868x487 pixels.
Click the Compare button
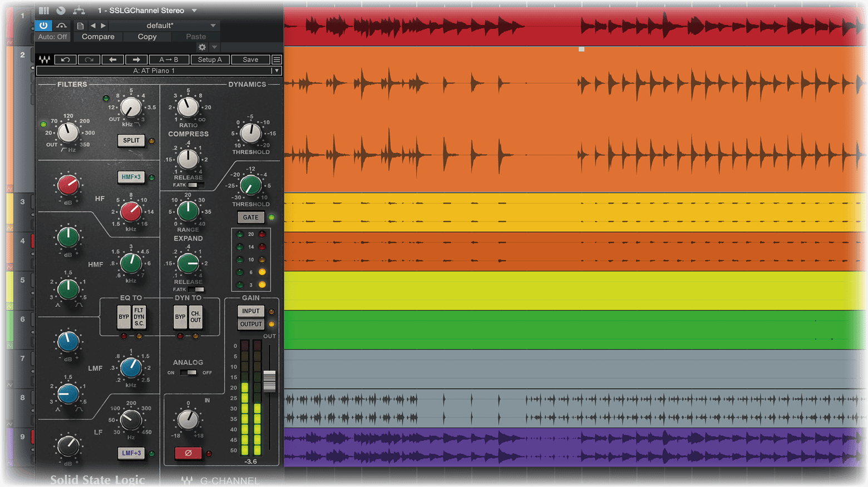tap(98, 37)
